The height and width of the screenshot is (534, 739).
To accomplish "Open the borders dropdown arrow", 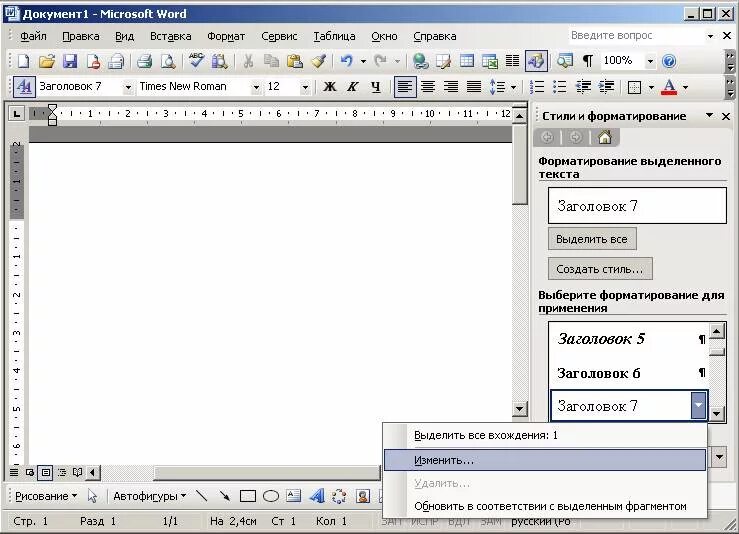I will [651, 87].
